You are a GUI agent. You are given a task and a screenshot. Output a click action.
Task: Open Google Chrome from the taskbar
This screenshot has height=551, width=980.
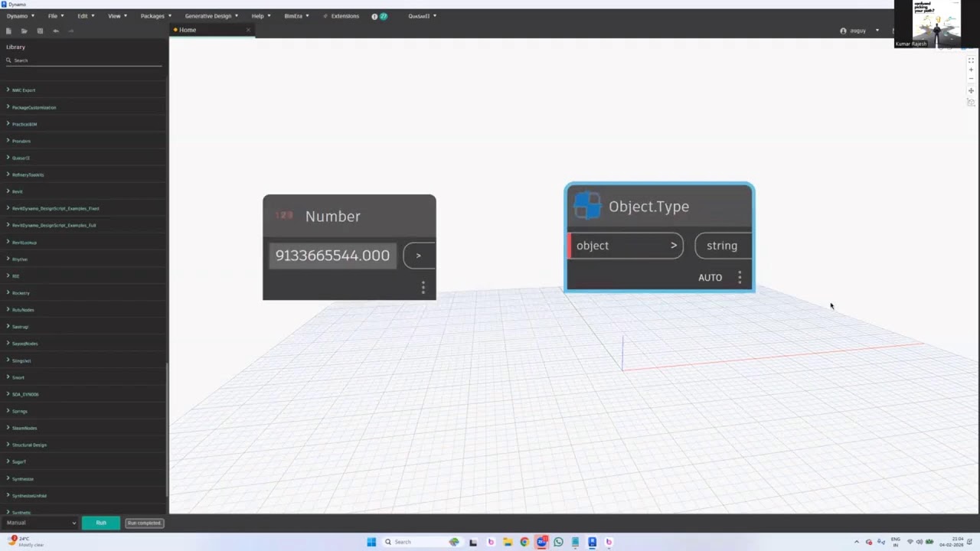(524, 542)
